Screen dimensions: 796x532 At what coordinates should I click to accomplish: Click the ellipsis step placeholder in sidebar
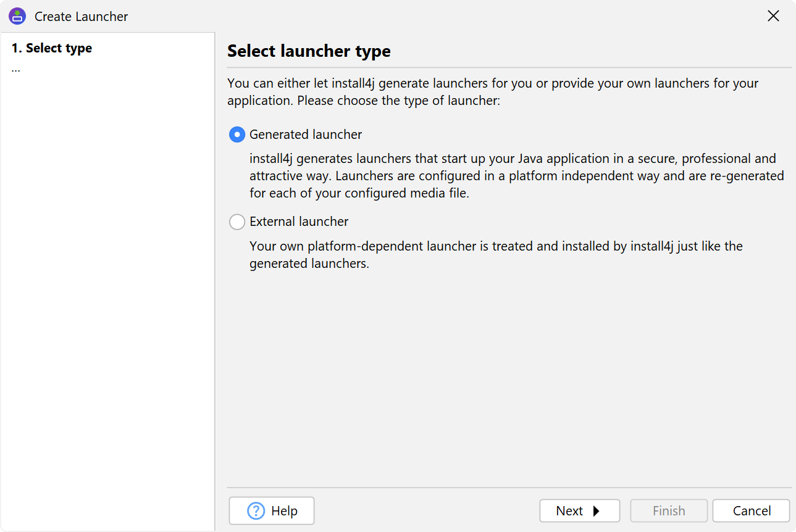tap(16, 68)
